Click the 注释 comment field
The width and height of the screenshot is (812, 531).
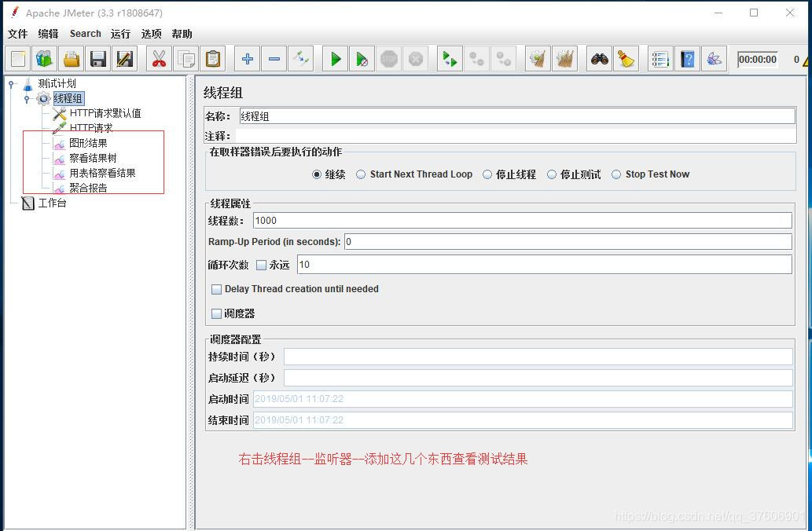click(x=516, y=136)
